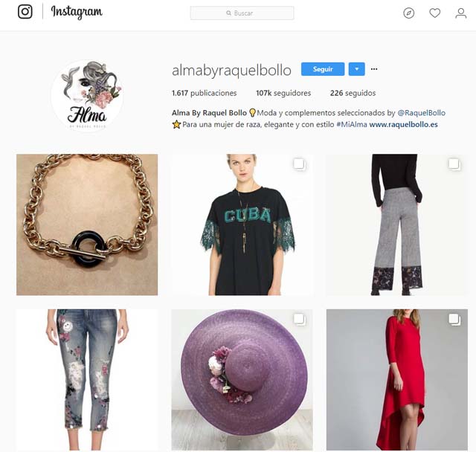476x452 pixels.
Task: Click the Instagram wordmark logo
Action: (77, 13)
